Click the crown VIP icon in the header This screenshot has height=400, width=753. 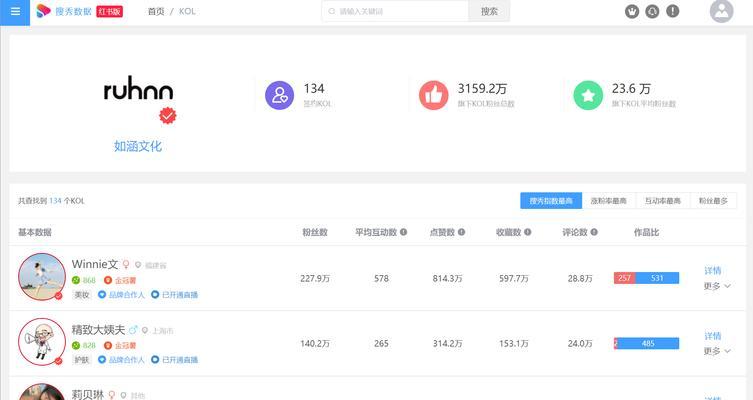(632, 11)
